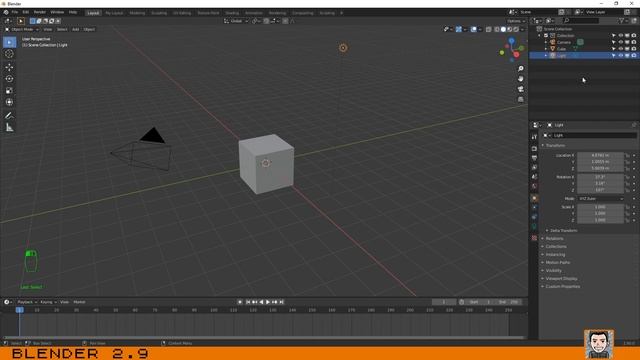Open the Tool properties tab icon
This screenshot has height=360, width=640.
point(534,137)
